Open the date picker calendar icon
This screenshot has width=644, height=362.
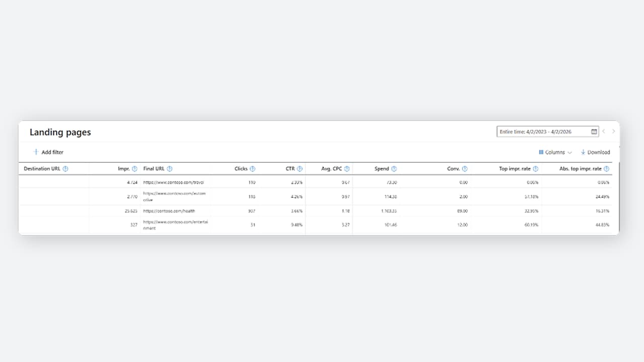click(593, 131)
